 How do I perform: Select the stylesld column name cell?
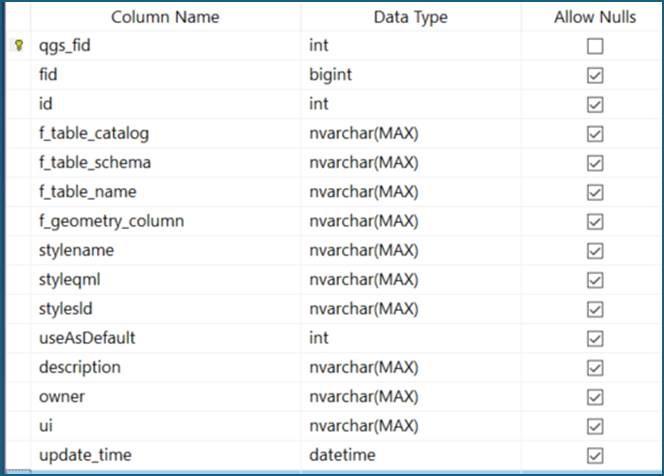click(166, 308)
